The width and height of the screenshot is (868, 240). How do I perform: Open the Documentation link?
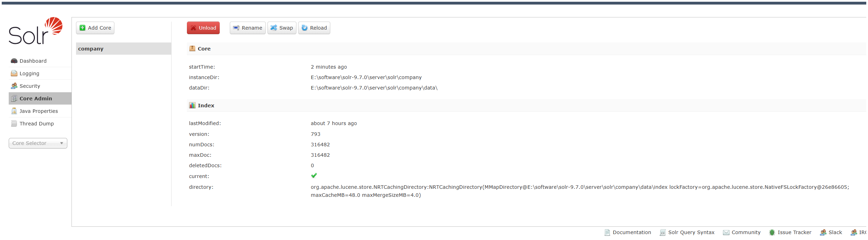[632, 232]
